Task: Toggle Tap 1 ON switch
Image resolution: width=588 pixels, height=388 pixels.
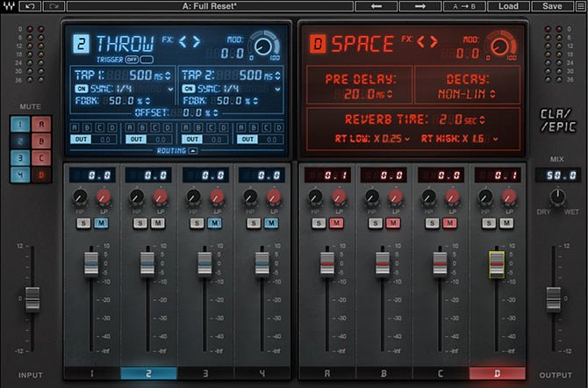Action: tap(80, 89)
